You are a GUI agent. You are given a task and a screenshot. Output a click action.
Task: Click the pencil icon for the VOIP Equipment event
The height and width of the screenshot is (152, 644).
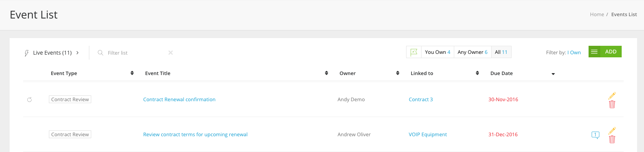pyautogui.click(x=612, y=130)
